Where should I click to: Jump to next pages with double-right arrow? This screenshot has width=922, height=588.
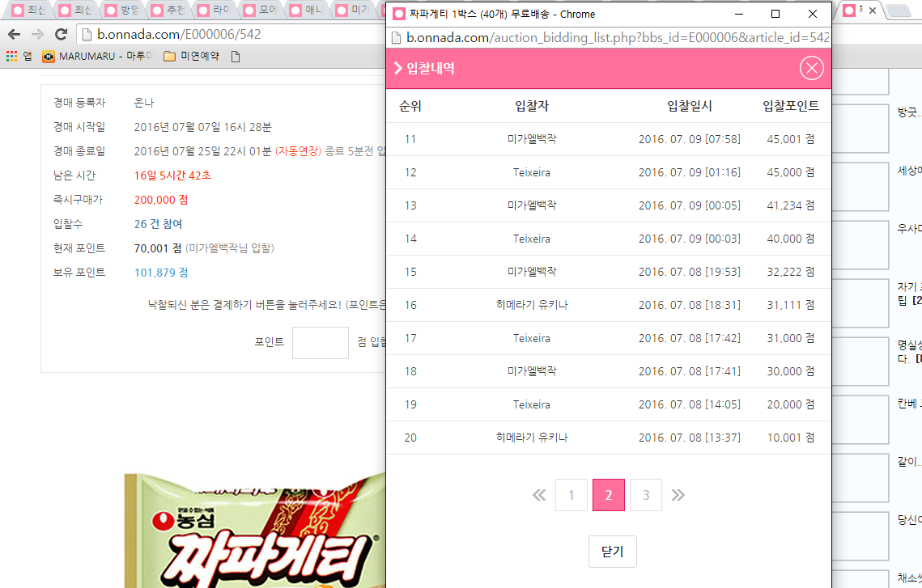(x=678, y=495)
